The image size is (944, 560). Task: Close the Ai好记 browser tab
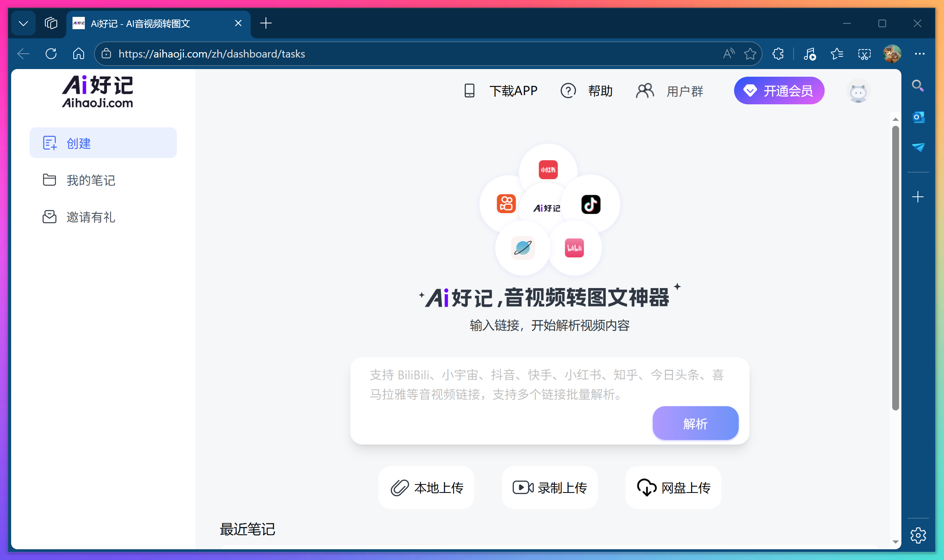[x=238, y=23]
